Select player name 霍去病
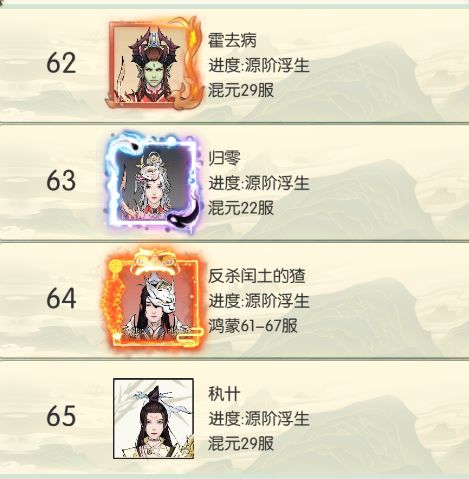This screenshot has width=469, height=479. pos(232,40)
